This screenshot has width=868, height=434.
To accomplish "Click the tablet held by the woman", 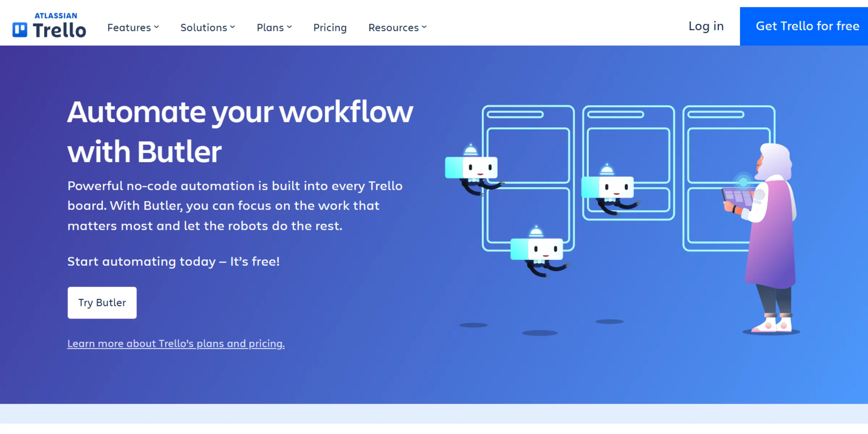I will pos(738,198).
